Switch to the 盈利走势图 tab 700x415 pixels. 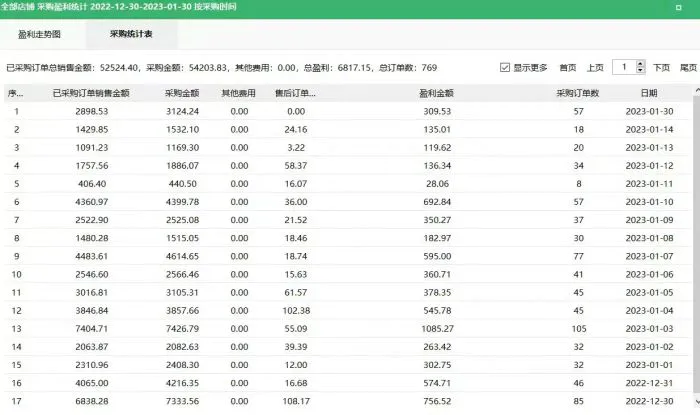tap(41, 34)
